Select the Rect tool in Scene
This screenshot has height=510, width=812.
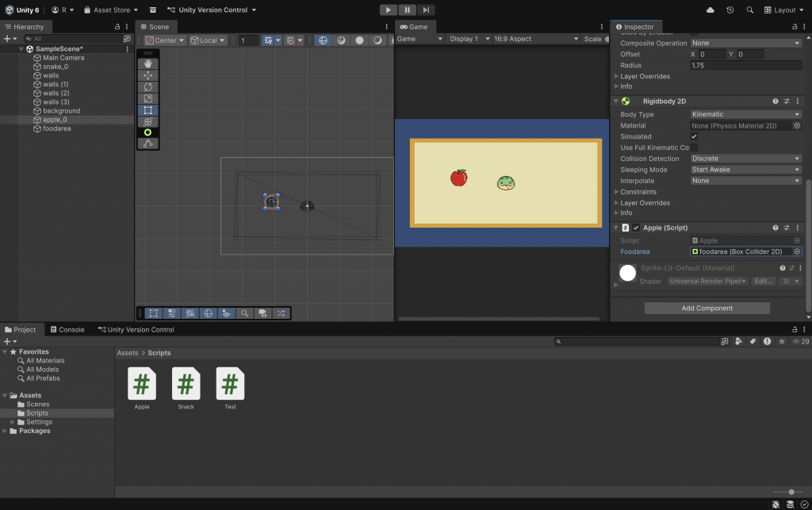pos(148,110)
